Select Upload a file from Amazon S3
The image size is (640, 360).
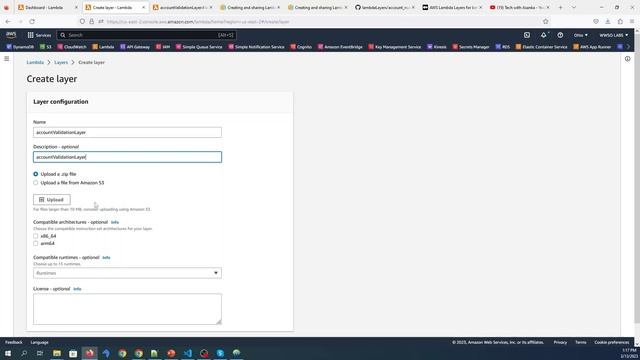36,183
